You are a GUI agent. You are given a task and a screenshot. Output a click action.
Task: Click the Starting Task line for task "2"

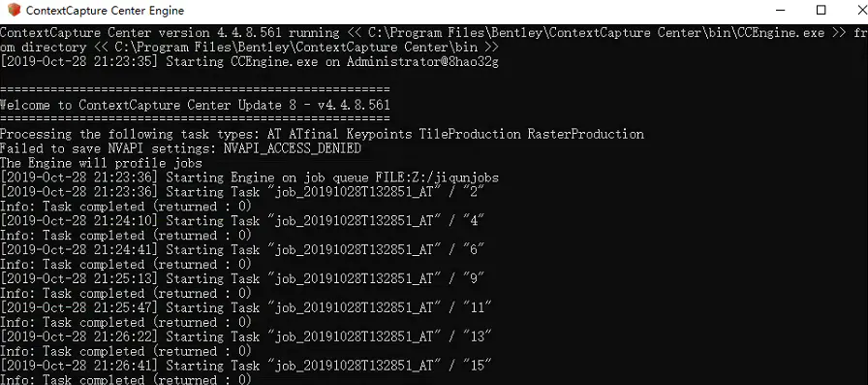click(242, 192)
